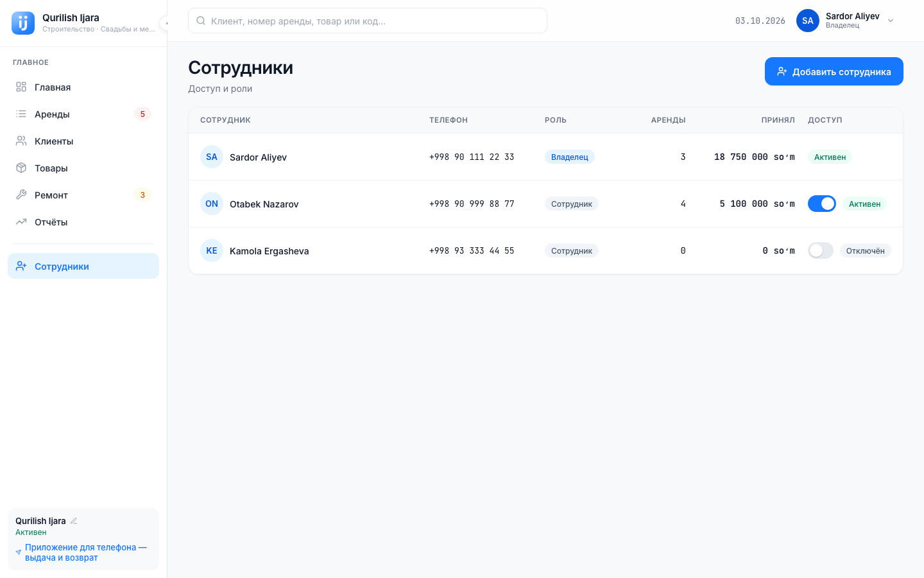This screenshot has width=924, height=578.
Task: Enable access toggle for Kamola Ergasheva
Action: click(821, 250)
